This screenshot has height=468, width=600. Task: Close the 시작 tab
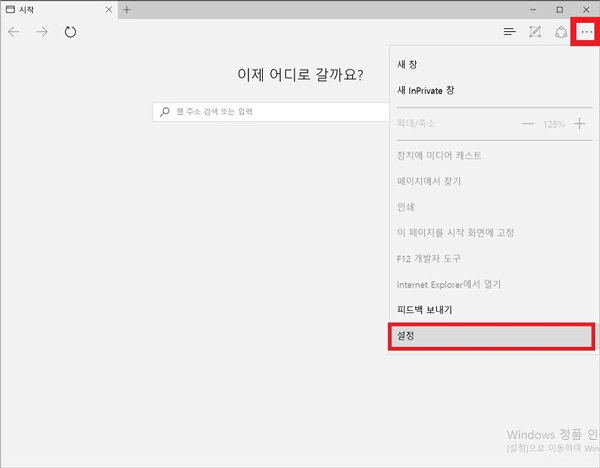(x=109, y=10)
